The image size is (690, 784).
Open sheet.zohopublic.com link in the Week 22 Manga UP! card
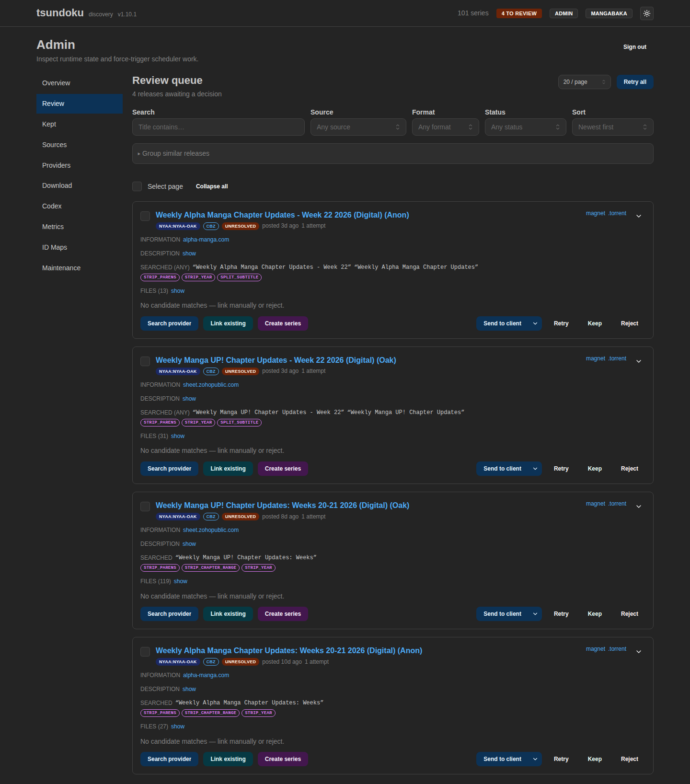(211, 385)
